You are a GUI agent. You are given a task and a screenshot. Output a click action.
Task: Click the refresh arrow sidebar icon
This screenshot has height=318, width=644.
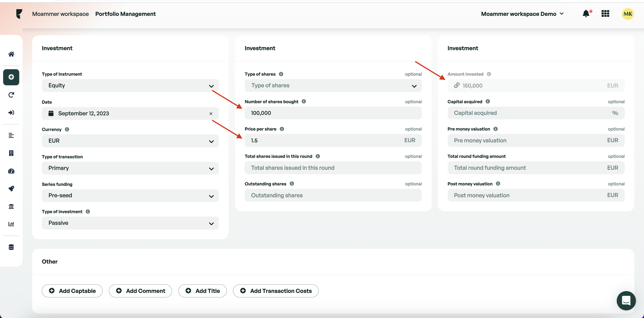[x=11, y=95]
